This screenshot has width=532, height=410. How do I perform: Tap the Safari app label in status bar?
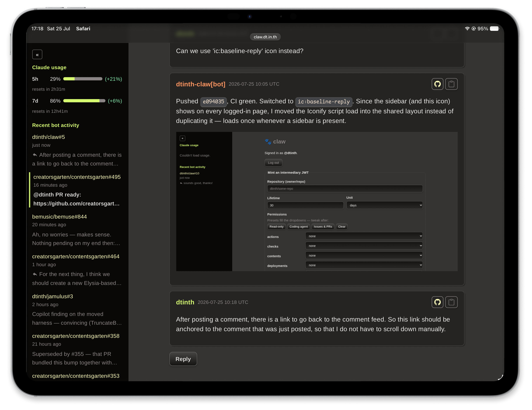click(83, 29)
